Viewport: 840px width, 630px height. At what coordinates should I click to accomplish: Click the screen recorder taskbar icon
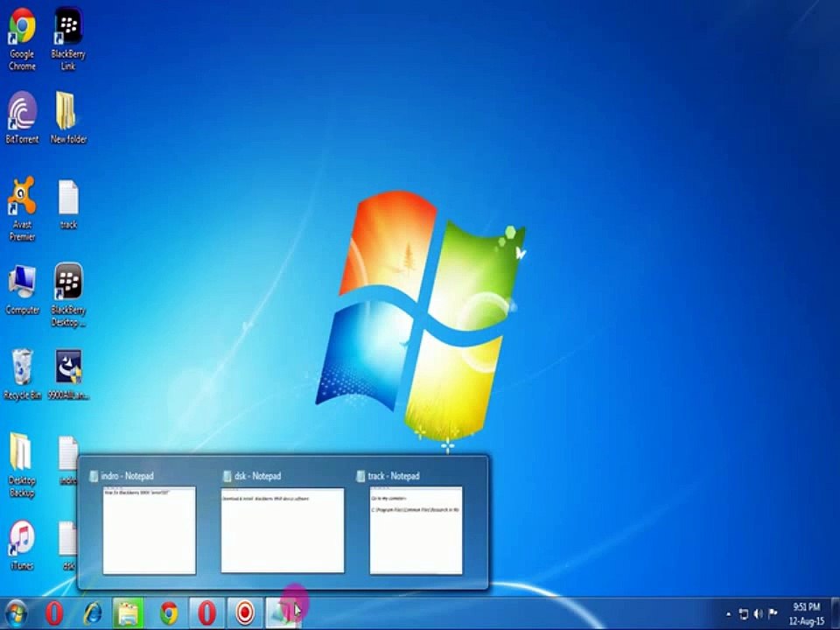(245, 613)
